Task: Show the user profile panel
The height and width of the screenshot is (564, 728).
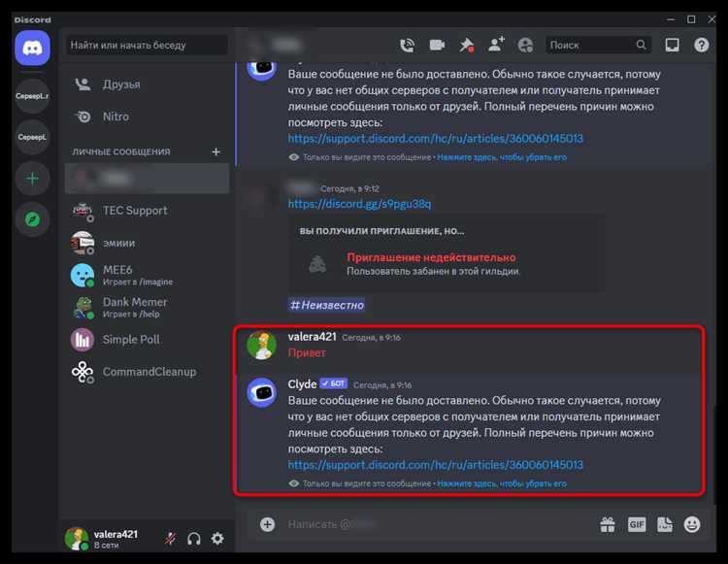Action: click(525, 45)
